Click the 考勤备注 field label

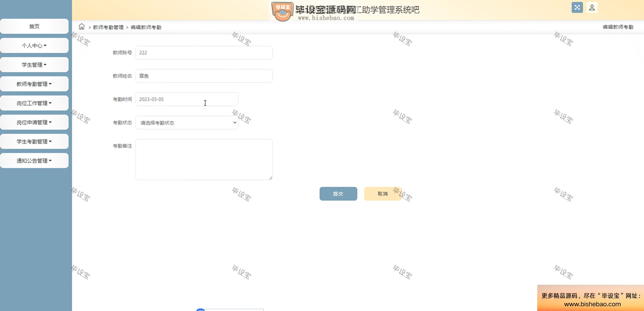click(122, 146)
